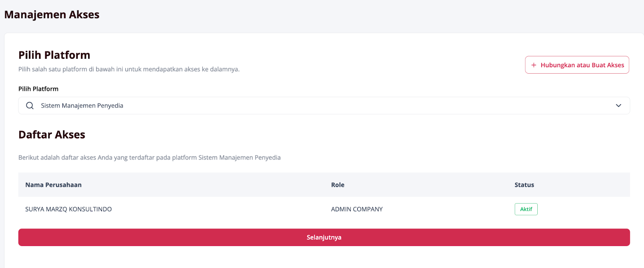Click the magnifier search icon in platform field
The height and width of the screenshot is (268, 644).
30,105
